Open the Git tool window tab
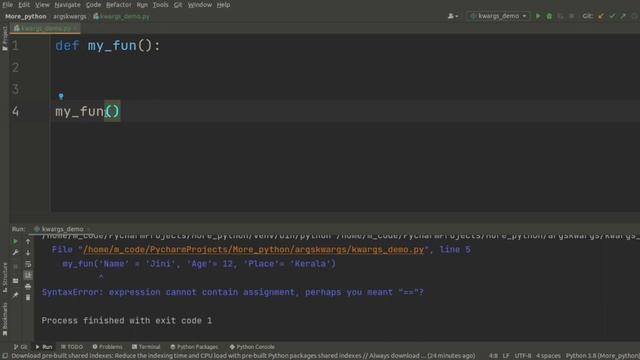640x360 pixels. tap(20, 347)
